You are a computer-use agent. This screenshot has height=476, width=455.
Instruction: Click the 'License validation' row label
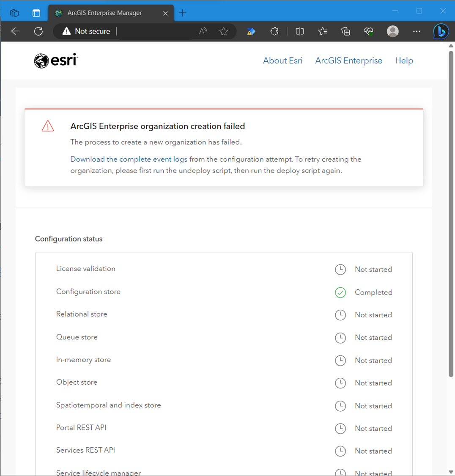click(x=86, y=269)
